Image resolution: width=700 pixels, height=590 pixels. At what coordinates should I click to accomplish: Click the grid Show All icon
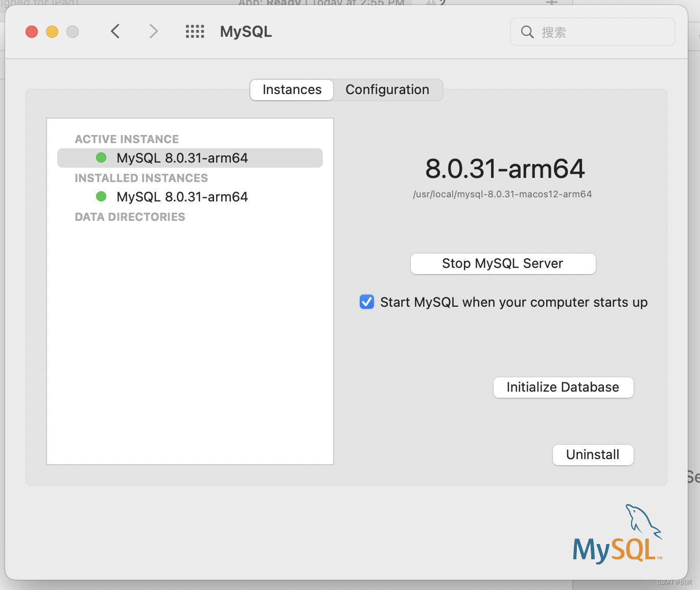(195, 31)
